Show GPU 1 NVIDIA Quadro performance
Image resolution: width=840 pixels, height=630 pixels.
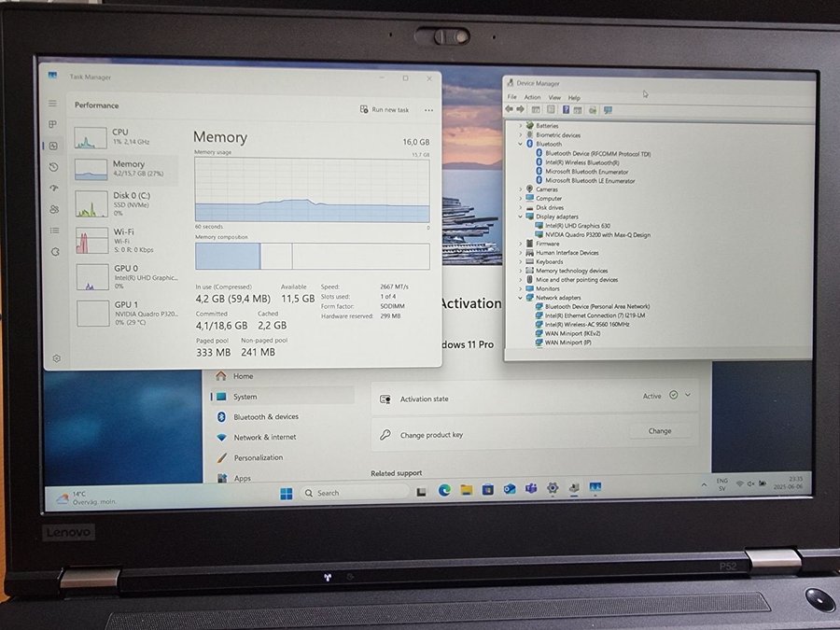pyautogui.click(x=128, y=313)
